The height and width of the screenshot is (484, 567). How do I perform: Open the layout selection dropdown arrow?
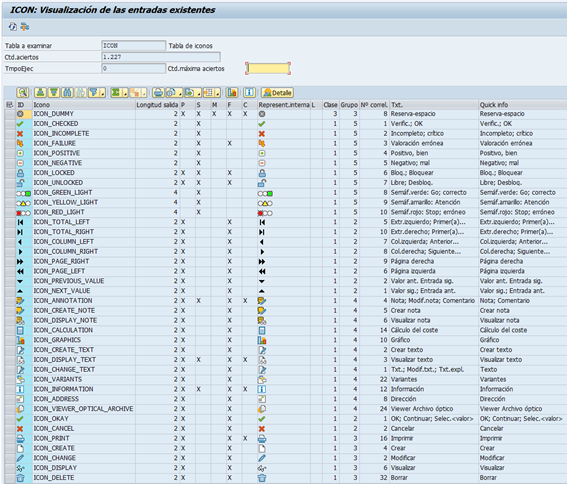(x=218, y=94)
